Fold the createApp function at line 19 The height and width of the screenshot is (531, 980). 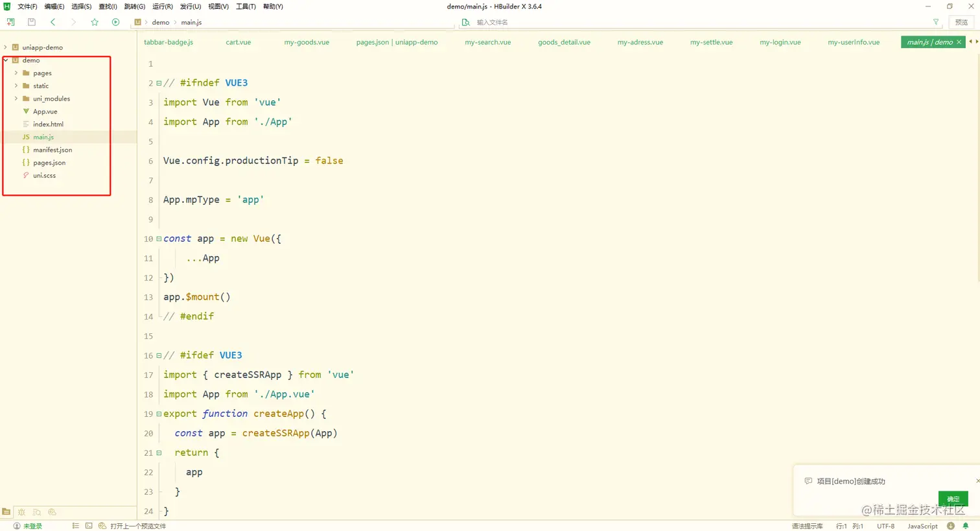[159, 414]
